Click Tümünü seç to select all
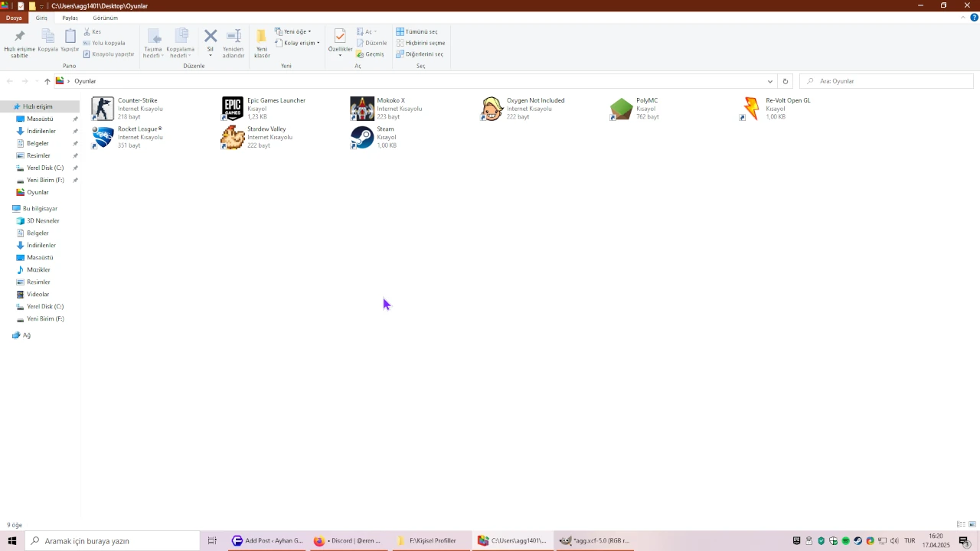Viewport: 980px width, 551px height. pos(417,32)
